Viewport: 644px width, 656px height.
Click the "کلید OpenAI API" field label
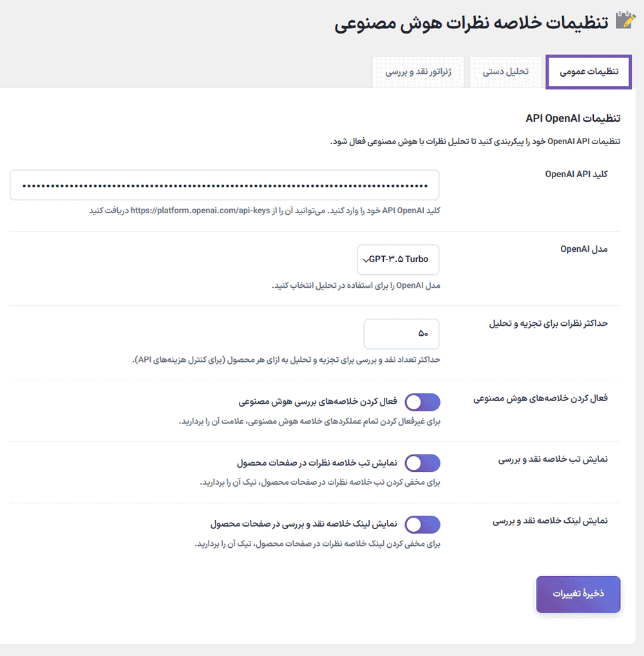coord(576,174)
